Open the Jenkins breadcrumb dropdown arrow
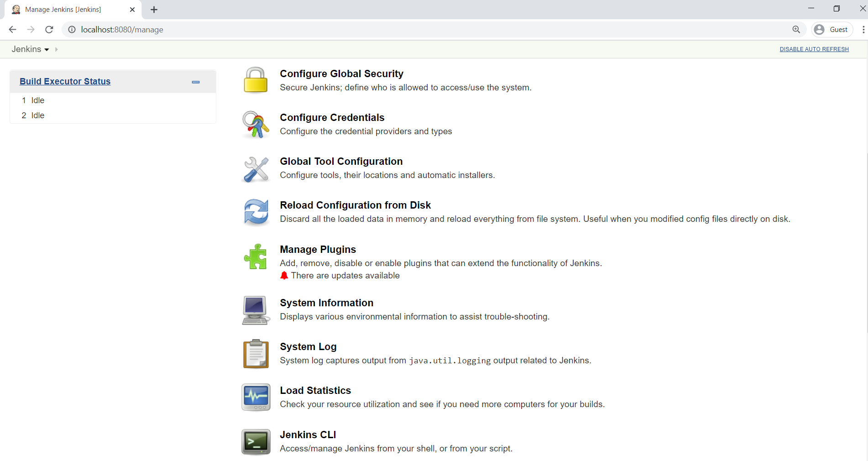 coord(47,50)
